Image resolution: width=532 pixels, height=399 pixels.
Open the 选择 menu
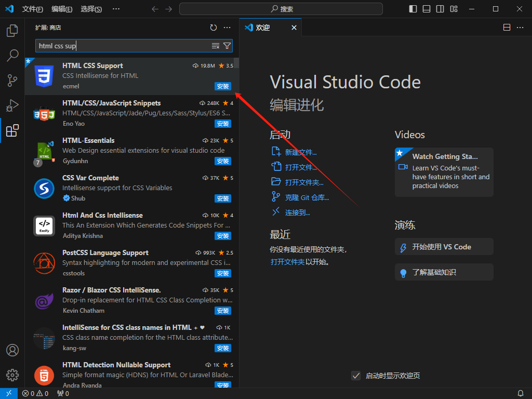coord(91,9)
